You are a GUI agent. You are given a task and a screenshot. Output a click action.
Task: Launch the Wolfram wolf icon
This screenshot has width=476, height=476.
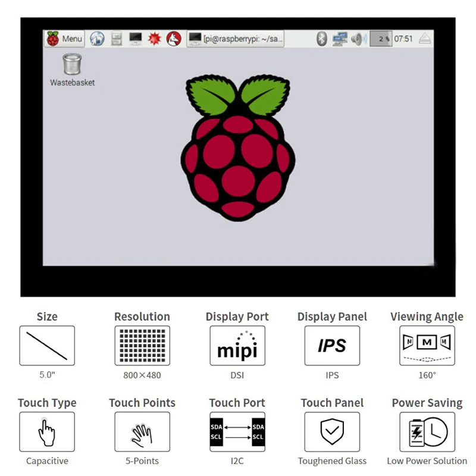pos(174,39)
